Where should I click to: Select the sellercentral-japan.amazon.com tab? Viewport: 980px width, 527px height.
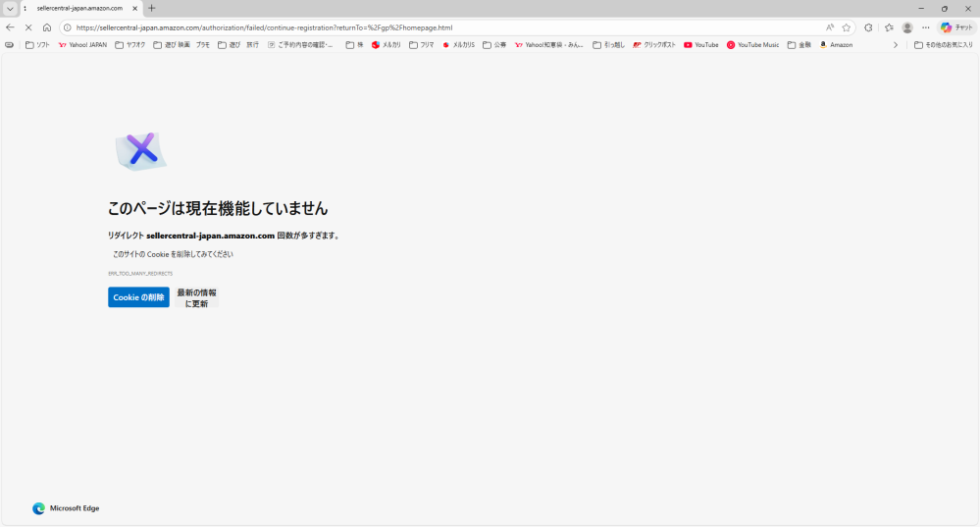(x=80, y=8)
